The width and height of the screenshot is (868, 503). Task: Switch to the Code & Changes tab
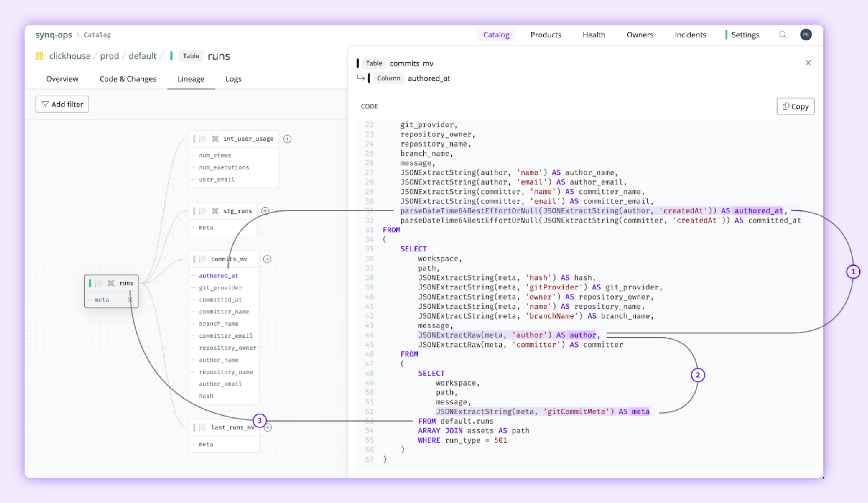pyautogui.click(x=128, y=79)
